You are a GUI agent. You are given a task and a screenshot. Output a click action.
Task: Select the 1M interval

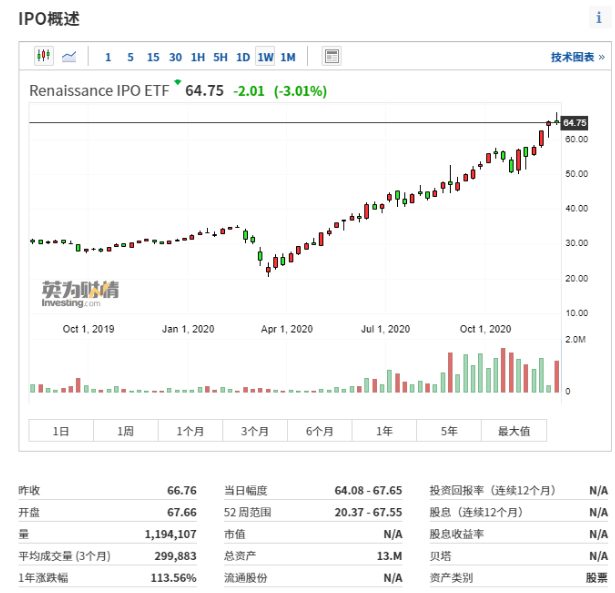point(288,57)
